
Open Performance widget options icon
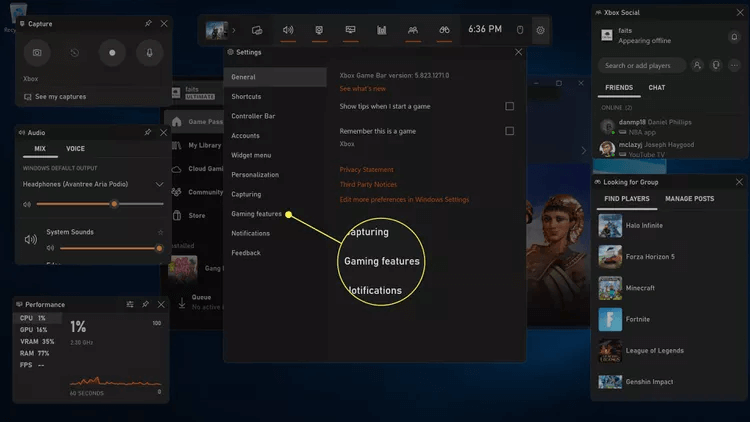tap(130, 304)
